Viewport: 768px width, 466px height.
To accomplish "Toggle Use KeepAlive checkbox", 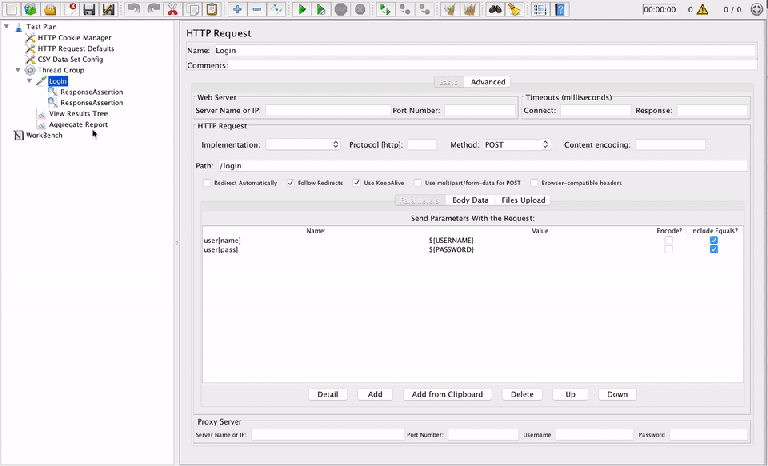I will coord(357,183).
